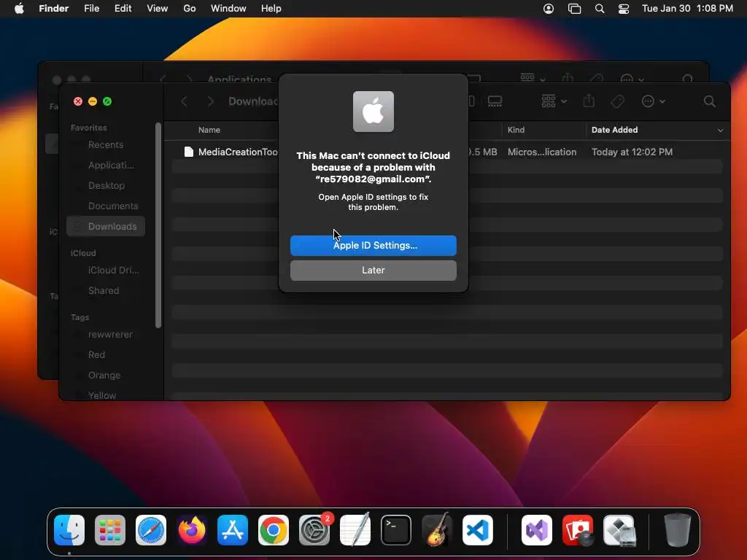Open the Finder menu in menu bar
This screenshot has width=747, height=560.
(54, 9)
